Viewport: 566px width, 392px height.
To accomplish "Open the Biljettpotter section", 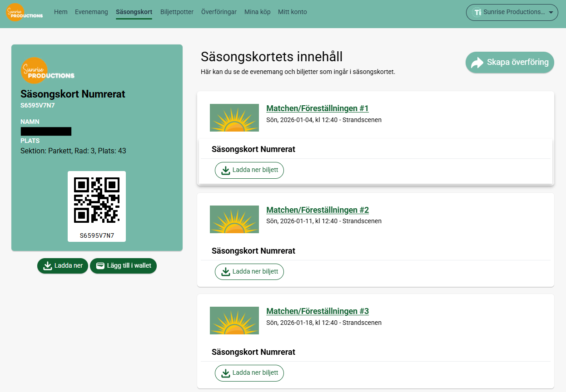I will tap(177, 12).
